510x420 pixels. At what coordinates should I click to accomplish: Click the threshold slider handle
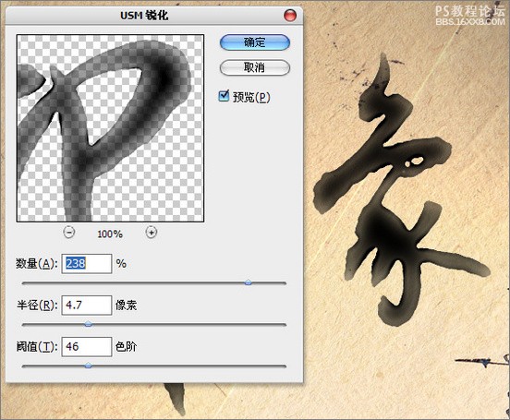tap(88, 366)
